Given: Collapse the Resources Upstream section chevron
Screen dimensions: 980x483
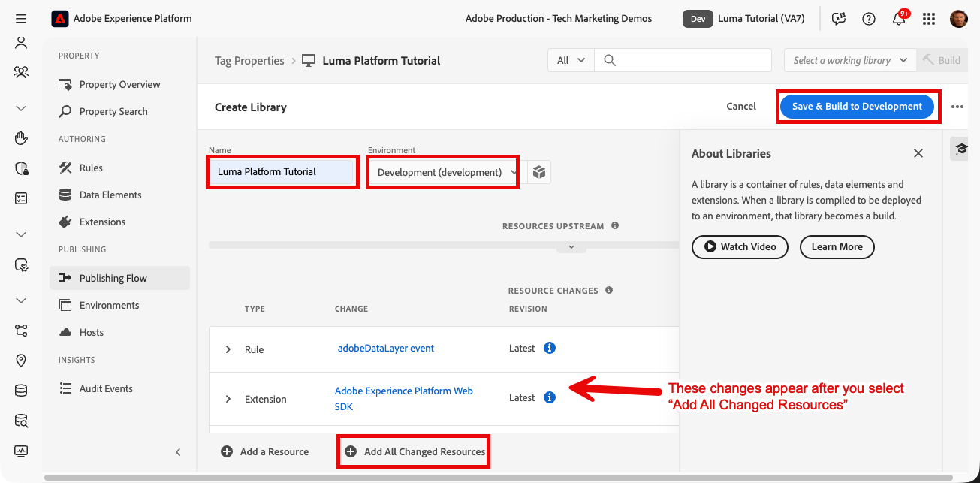Looking at the screenshot, I should [x=571, y=247].
